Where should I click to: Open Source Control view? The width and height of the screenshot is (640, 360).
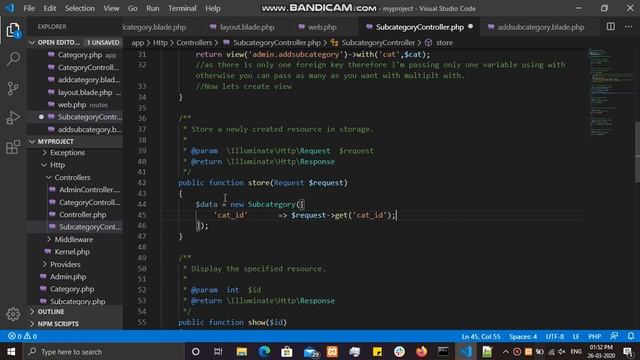point(13,88)
